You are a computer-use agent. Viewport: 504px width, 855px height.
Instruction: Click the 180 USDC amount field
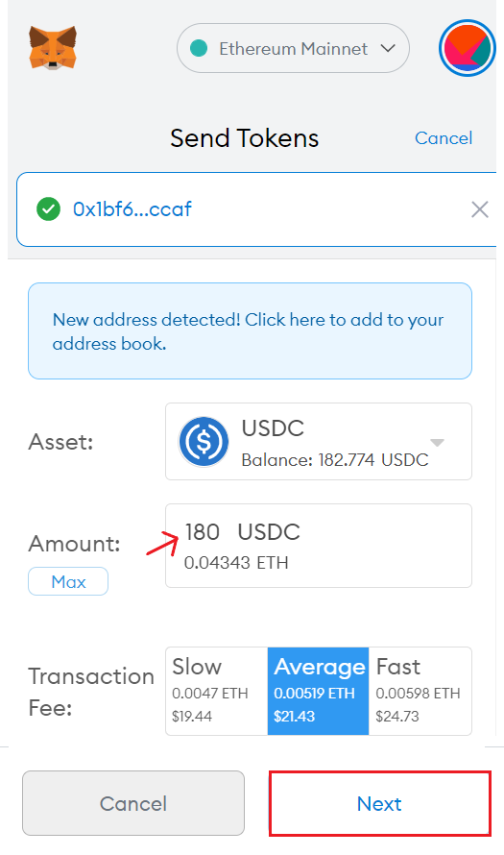click(319, 546)
